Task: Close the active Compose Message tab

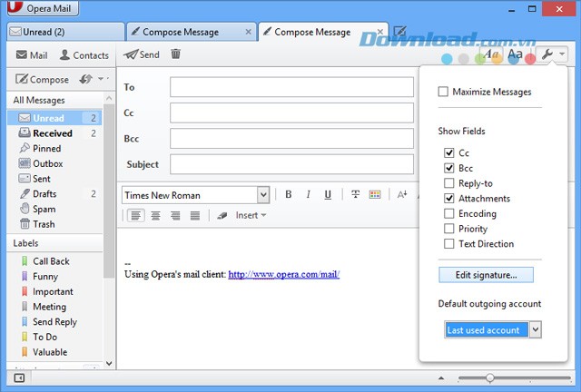Action: click(x=380, y=32)
